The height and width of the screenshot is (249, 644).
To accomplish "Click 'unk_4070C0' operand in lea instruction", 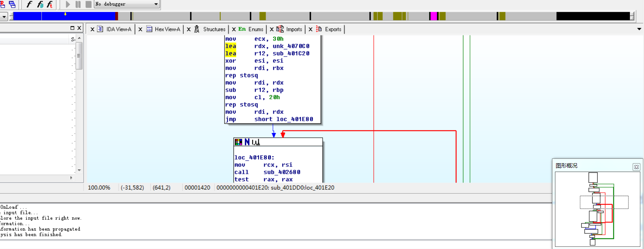I will pyautogui.click(x=291, y=46).
